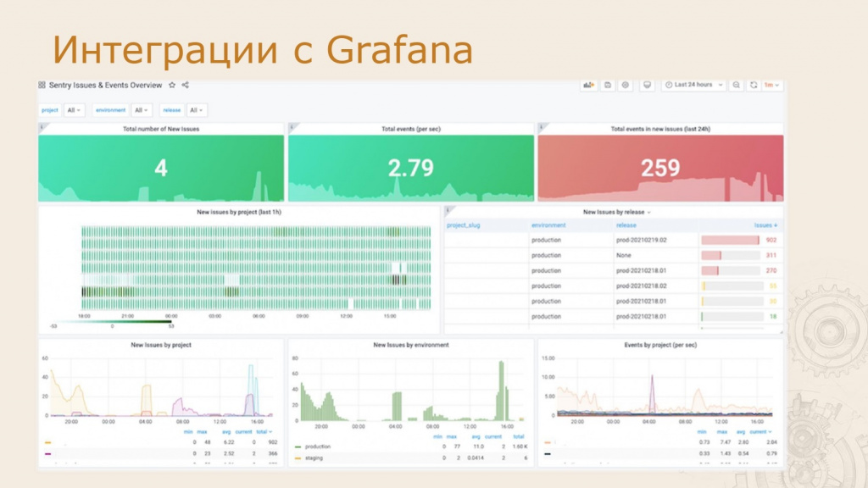Click the heatmap color scale legend

(x=113, y=321)
